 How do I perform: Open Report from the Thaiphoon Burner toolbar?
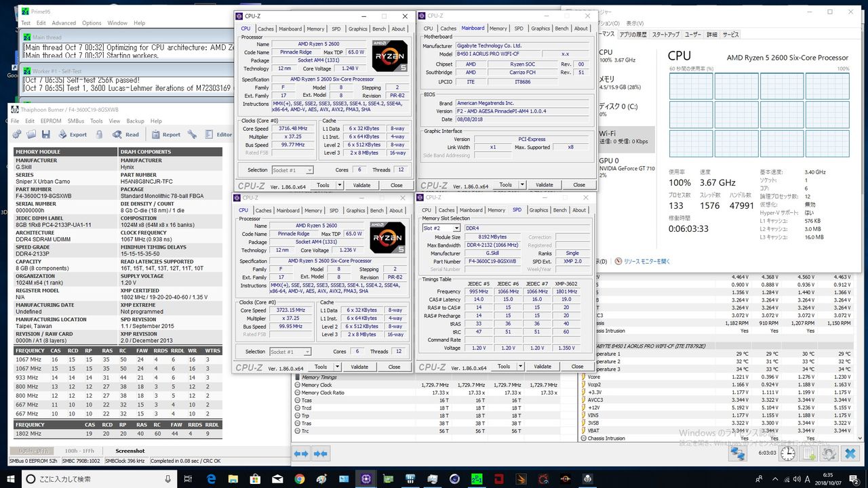click(165, 134)
